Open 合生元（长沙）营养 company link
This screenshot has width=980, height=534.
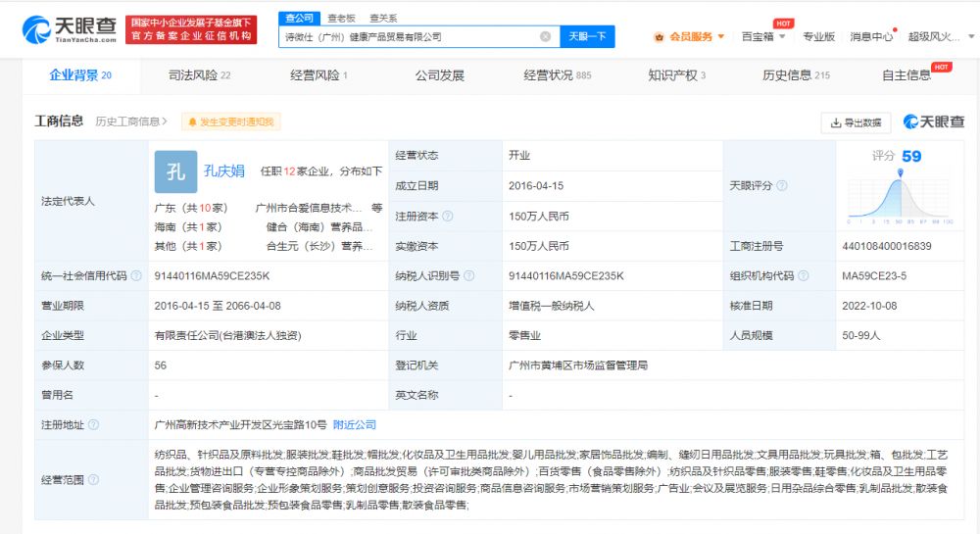pyautogui.click(x=318, y=246)
